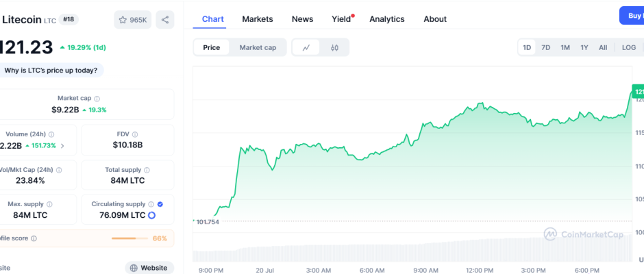Screen dimensions: 644x274
Task: Select the 1Y time range
Action: pos(584,47)
